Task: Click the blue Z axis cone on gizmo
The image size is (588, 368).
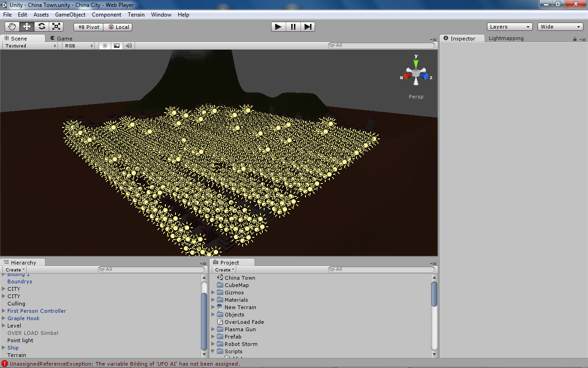Action: pyautogui.click(x=424, y=76)
